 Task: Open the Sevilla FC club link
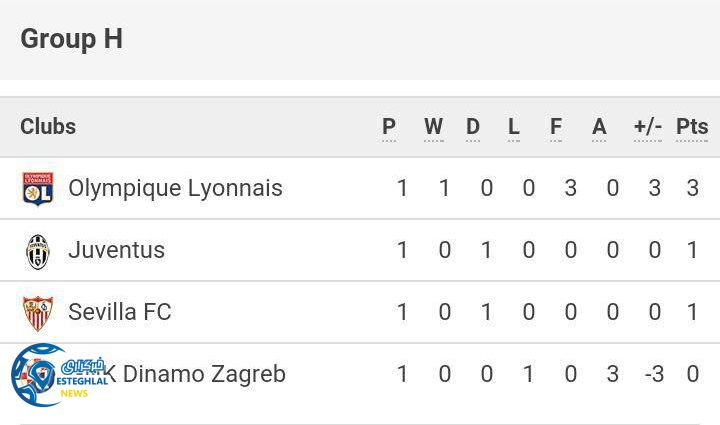119,312
